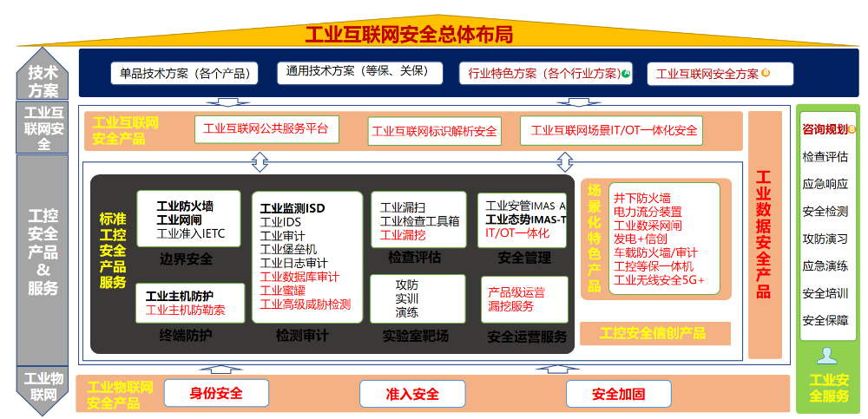Select the 工业互联网安全 side label
This screenshot has height=419, width=868.
pos(43,128)
